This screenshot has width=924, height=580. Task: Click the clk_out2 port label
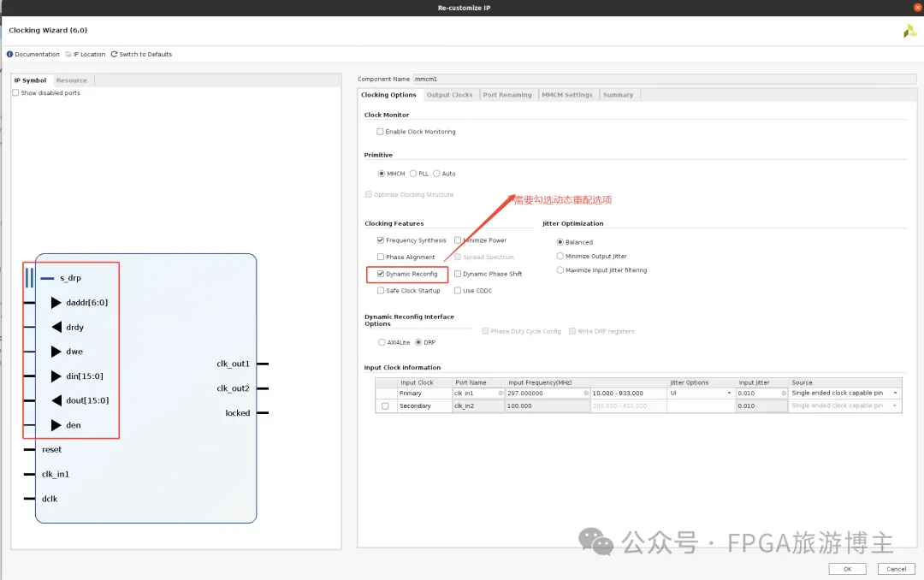(x=234, y=388)
